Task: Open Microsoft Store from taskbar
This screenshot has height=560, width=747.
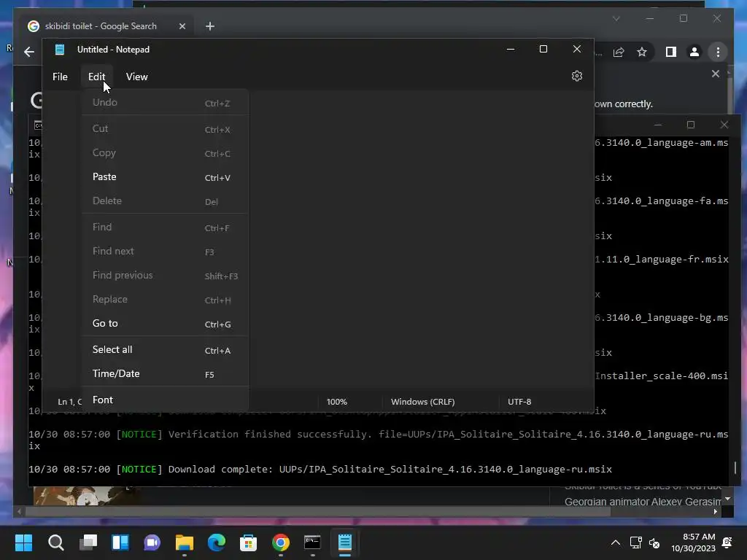Action: [x=248, y=542]
